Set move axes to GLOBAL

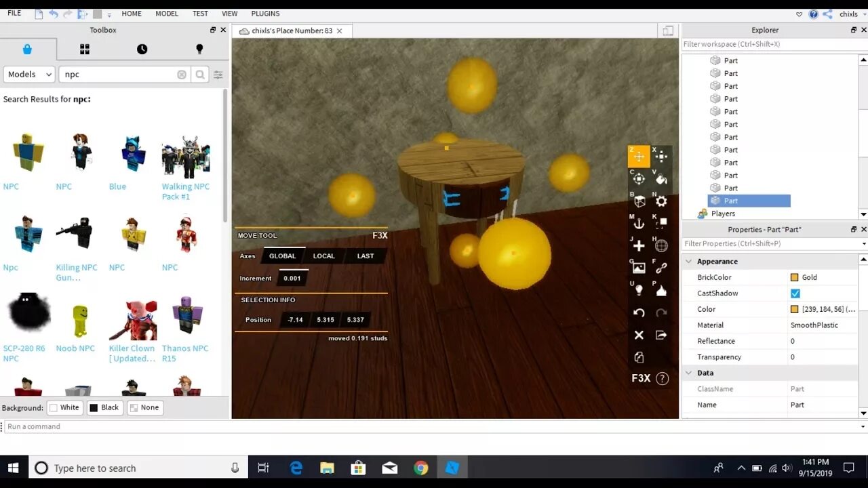click(282, 256)
